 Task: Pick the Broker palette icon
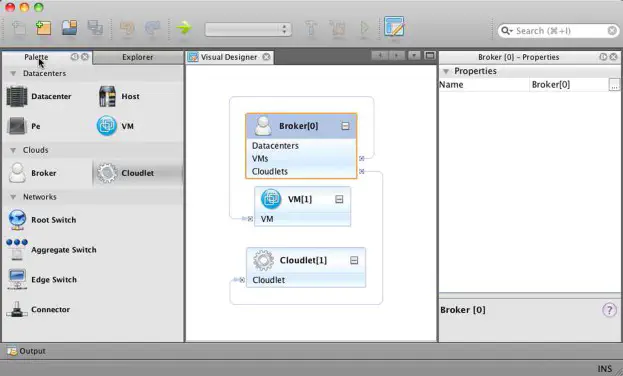pyautogui.click(x=17, y=173)
